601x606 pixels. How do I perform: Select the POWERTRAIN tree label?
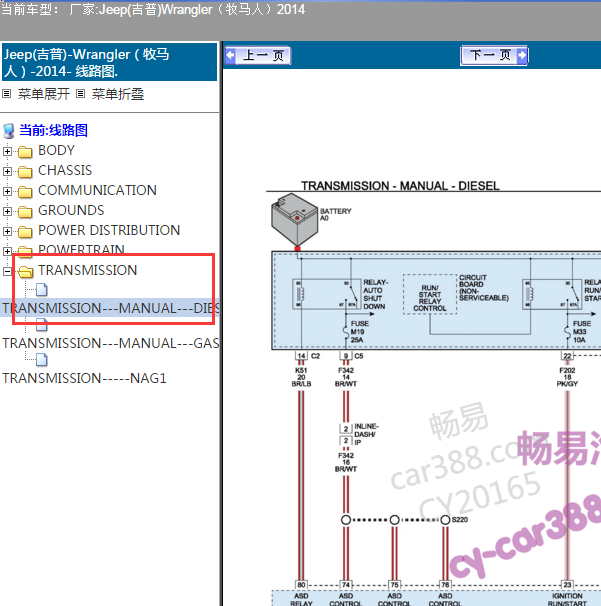[81, 250]
